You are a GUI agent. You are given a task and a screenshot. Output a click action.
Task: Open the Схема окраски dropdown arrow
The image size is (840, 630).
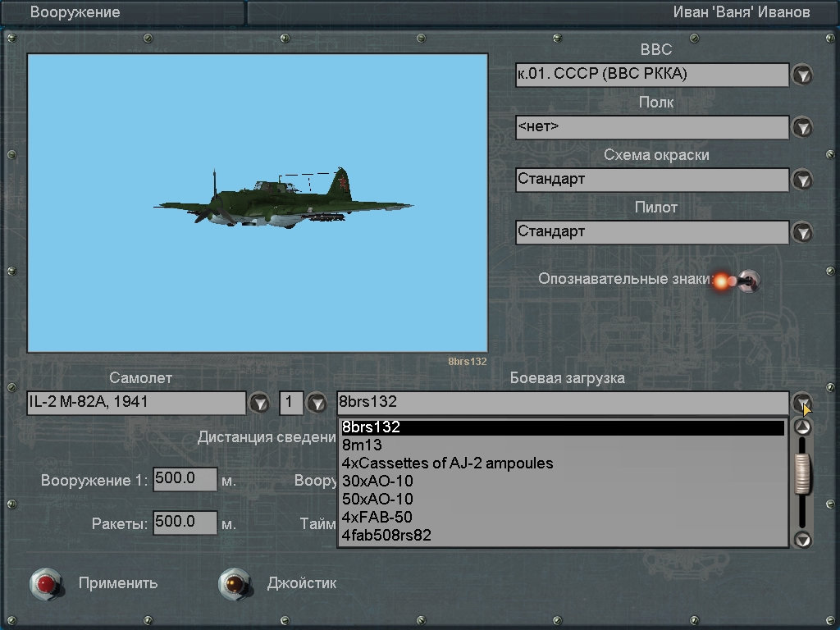[801, 180]
